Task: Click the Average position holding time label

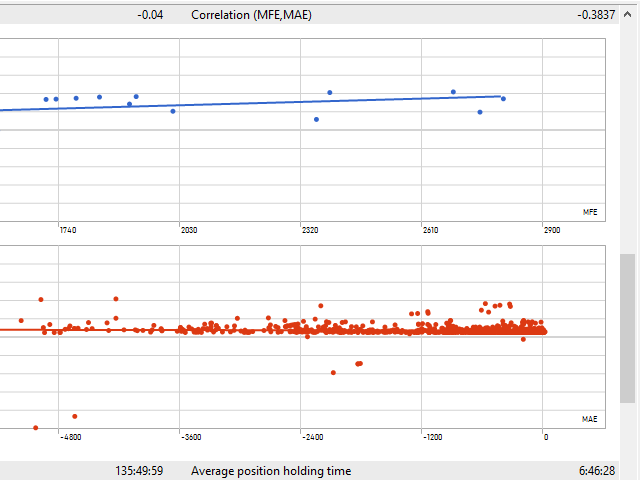Action: coord(271,470)
